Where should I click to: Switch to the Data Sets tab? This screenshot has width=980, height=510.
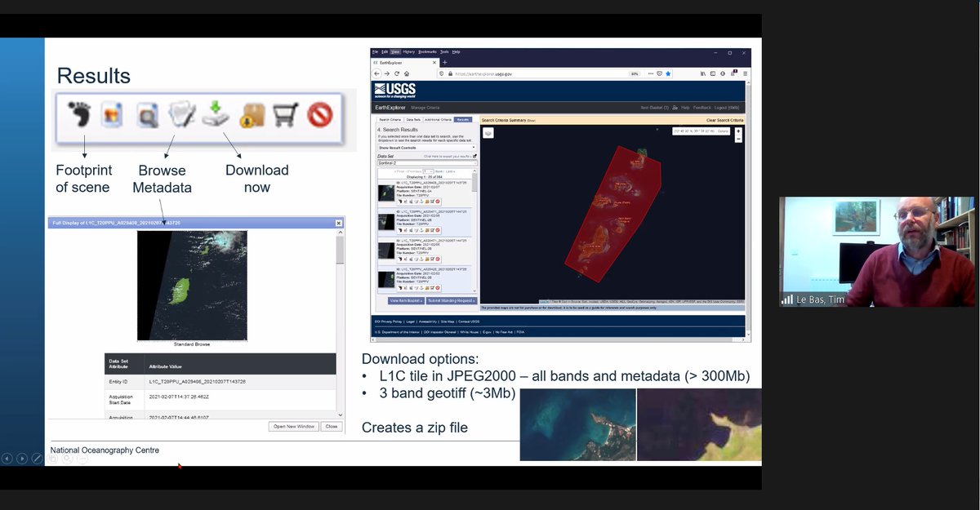point(412,119)
